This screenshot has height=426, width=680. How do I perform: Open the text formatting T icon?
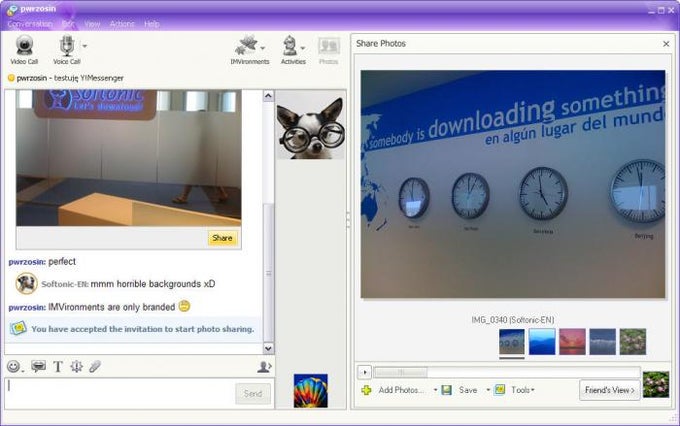click(x=58, y=367)
